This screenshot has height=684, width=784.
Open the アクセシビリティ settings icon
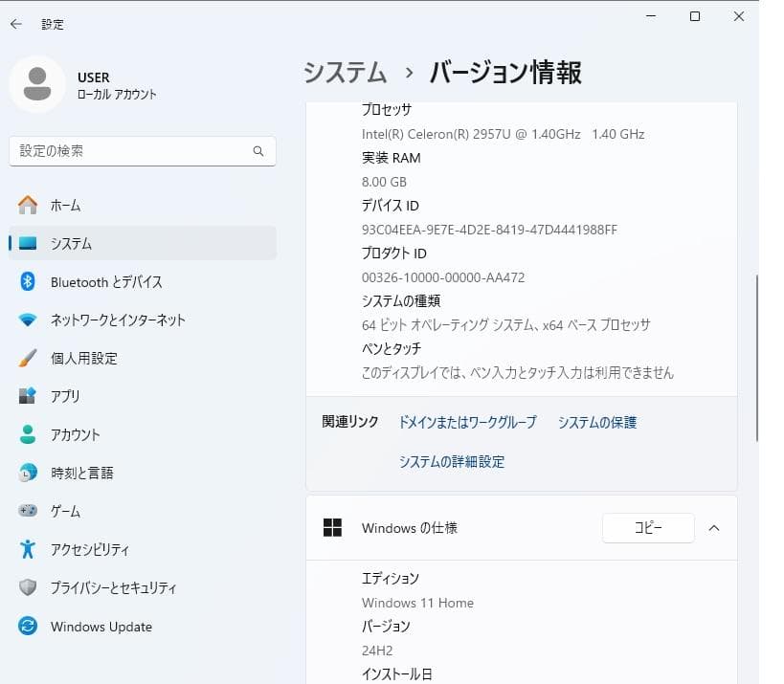point(28,549)
